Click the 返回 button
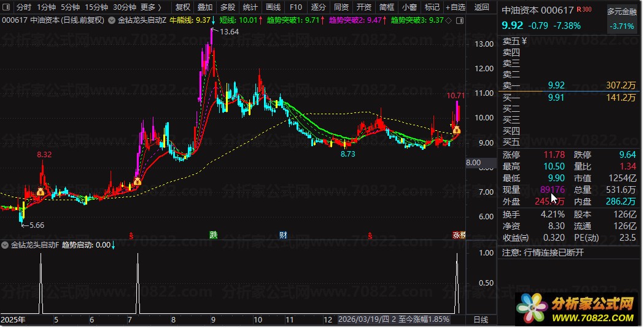This screenshot has height=328, width=644. click(482, 7)
